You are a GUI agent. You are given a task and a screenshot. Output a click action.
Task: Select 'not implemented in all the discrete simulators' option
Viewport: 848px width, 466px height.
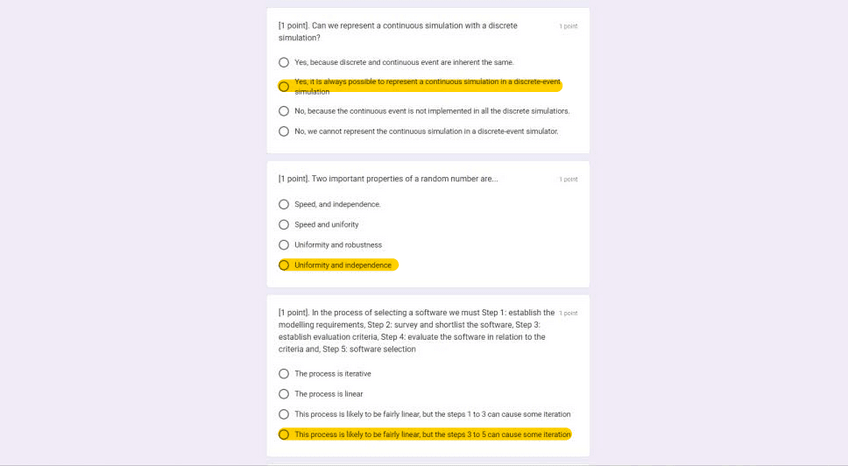pos(284,111)
